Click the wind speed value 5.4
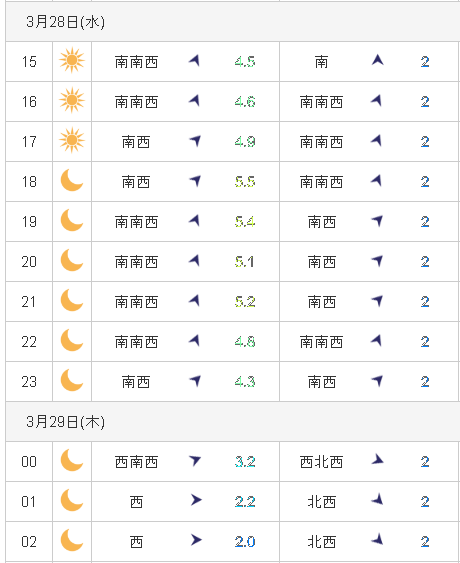460x563 pixels. pos(245,222)
